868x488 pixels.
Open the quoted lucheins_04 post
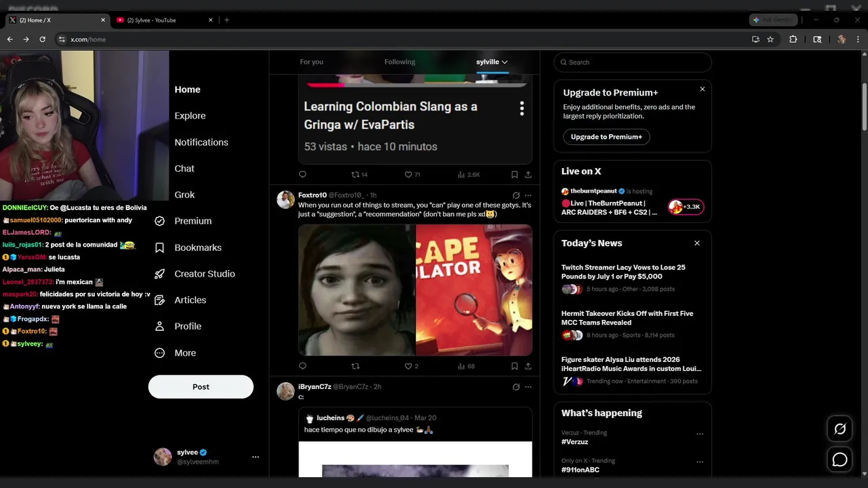click(x=415, y=442)
